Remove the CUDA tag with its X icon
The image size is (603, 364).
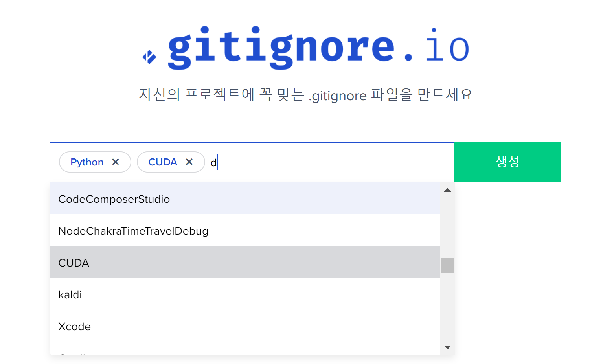click(x=189, y=162)
